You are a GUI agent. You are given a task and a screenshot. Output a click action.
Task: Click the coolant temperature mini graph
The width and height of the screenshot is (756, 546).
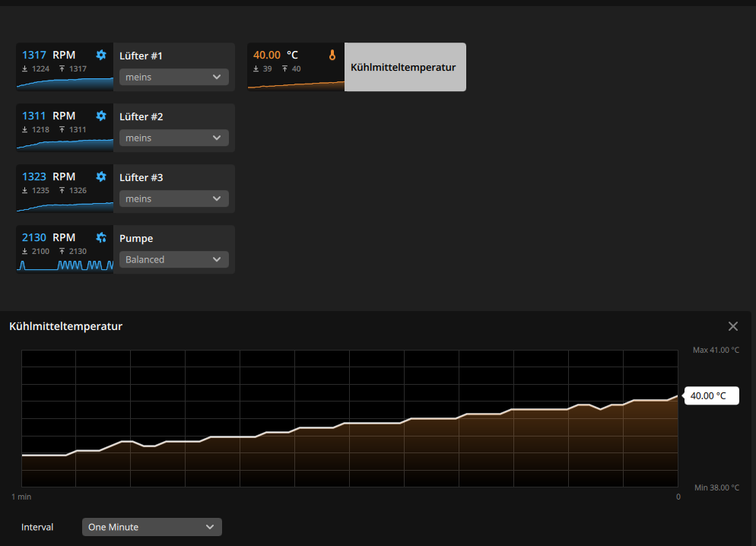(296, 85)
